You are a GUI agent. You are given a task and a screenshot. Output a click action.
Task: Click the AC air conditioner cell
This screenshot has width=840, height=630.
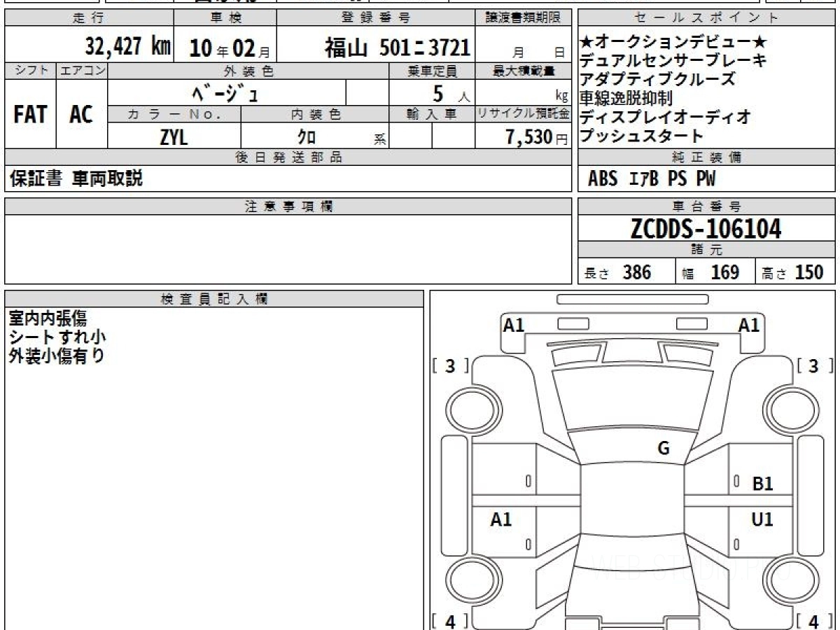(82, 115)
